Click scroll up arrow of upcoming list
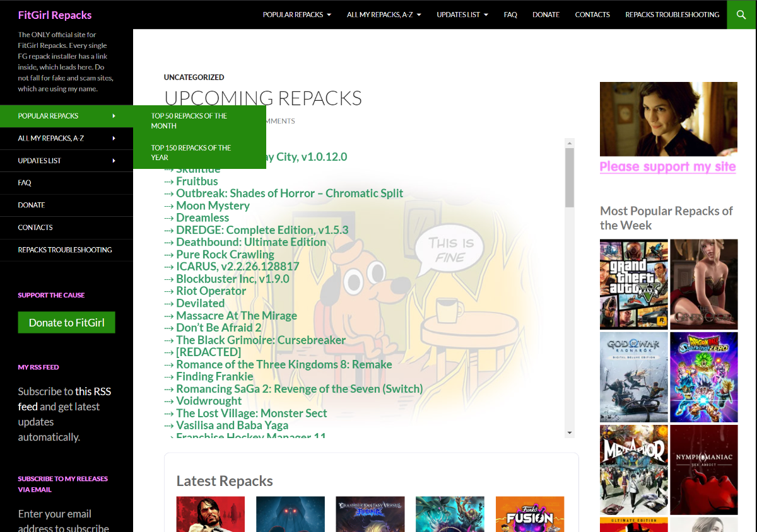This screenshot has width=757, height=532. pos(570,142)
